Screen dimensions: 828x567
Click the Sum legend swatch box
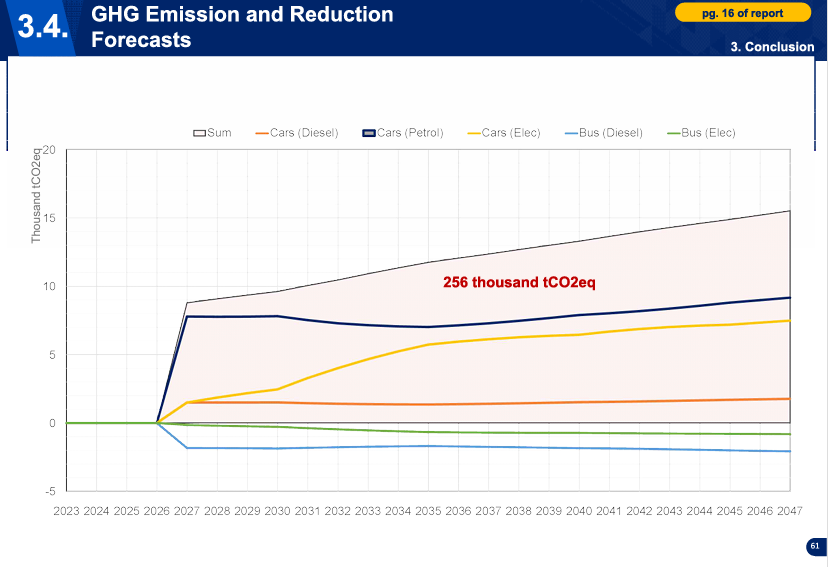199,133
